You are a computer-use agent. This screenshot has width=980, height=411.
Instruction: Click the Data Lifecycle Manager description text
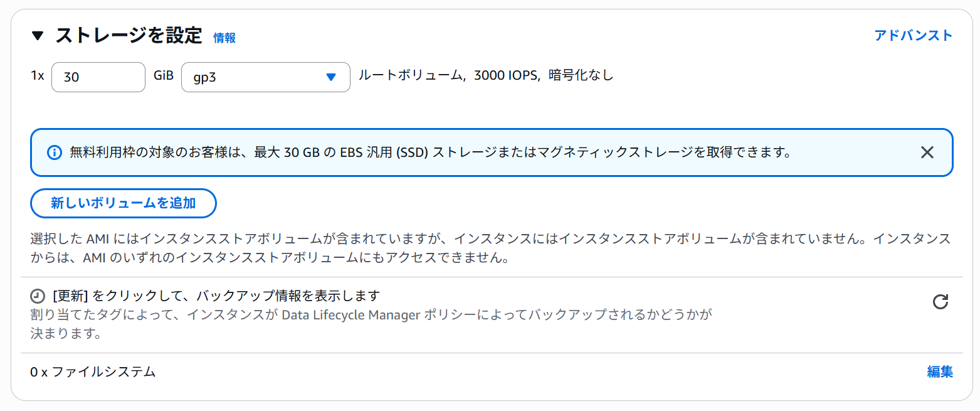(370, 314)
